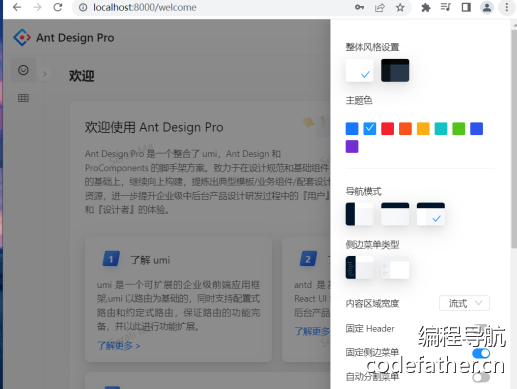This screenshot has width=517, height=389.
Task: Click the Ant Design Pro logo
Action: [22, 37]
